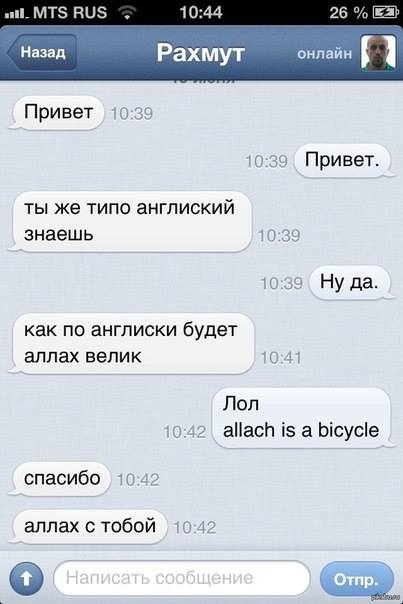Screen dimensions: 403x604
Task: Select the 'Ну да.' reply bubble
Action: click(x=349, y=283)
